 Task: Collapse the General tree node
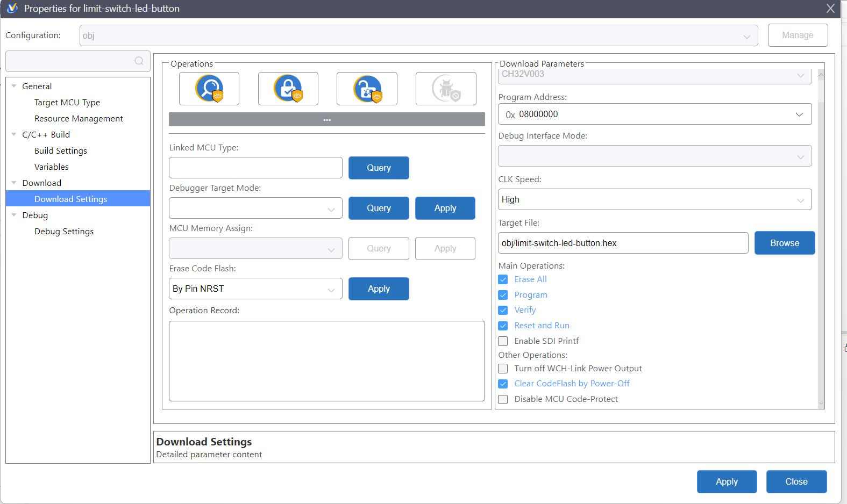14,86
